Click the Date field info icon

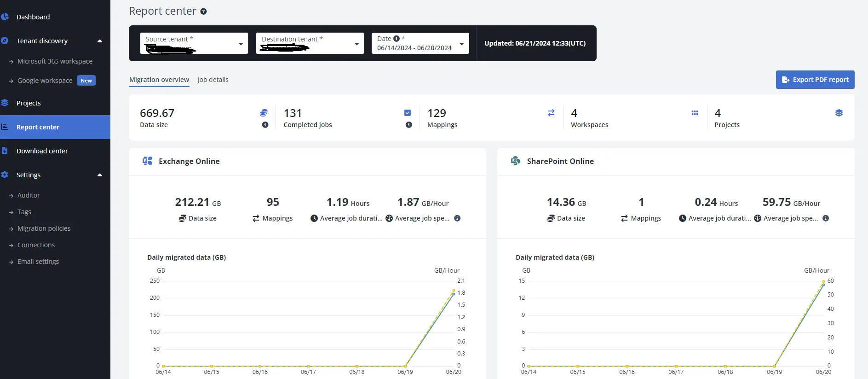397,39
